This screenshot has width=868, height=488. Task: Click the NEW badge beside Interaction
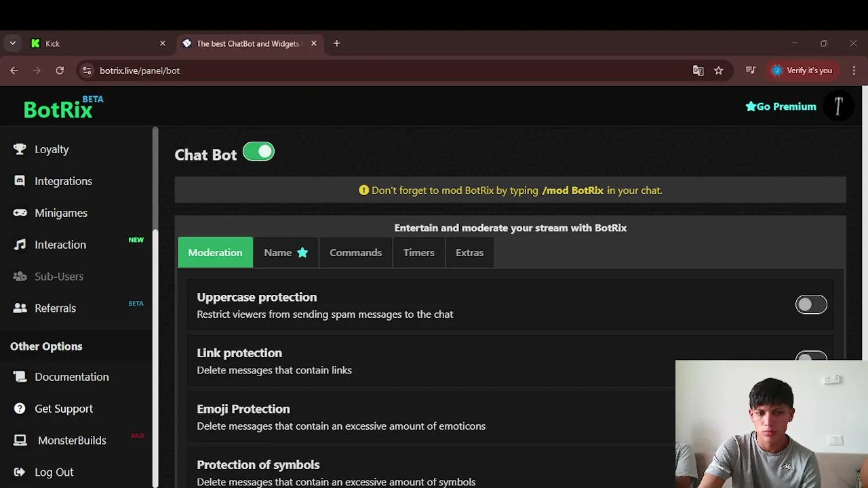pos(136,240)
